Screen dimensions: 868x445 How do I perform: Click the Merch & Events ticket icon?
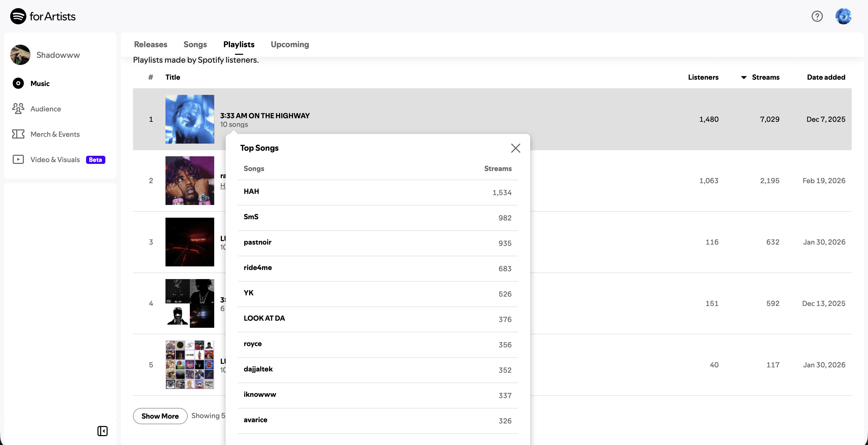click(x=18, y=134)
